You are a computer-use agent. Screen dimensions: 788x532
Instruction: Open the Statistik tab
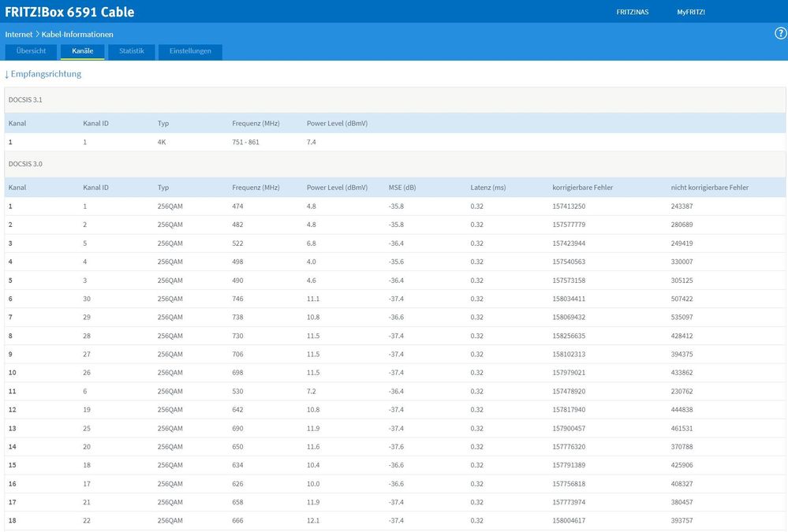[132, 51]
